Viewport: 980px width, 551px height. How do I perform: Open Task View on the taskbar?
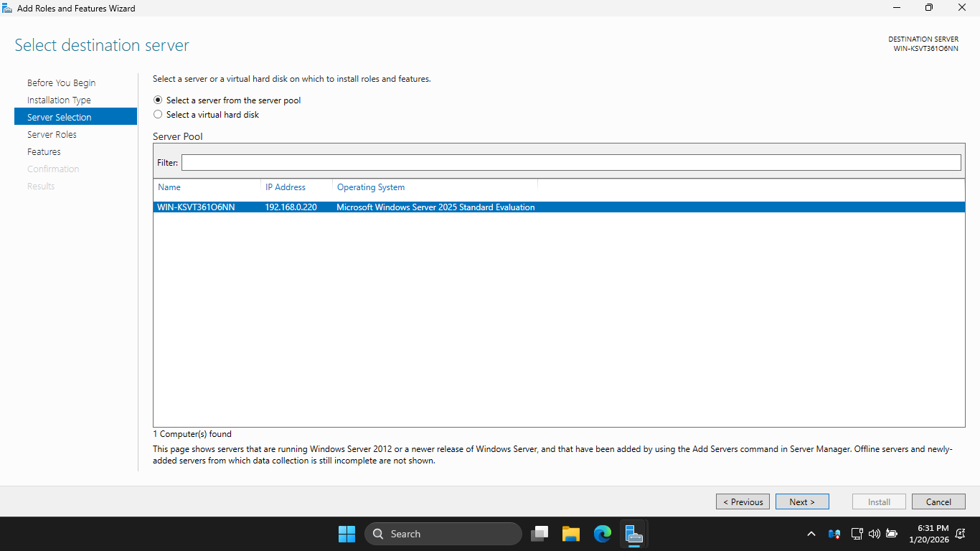coord(540,534)
